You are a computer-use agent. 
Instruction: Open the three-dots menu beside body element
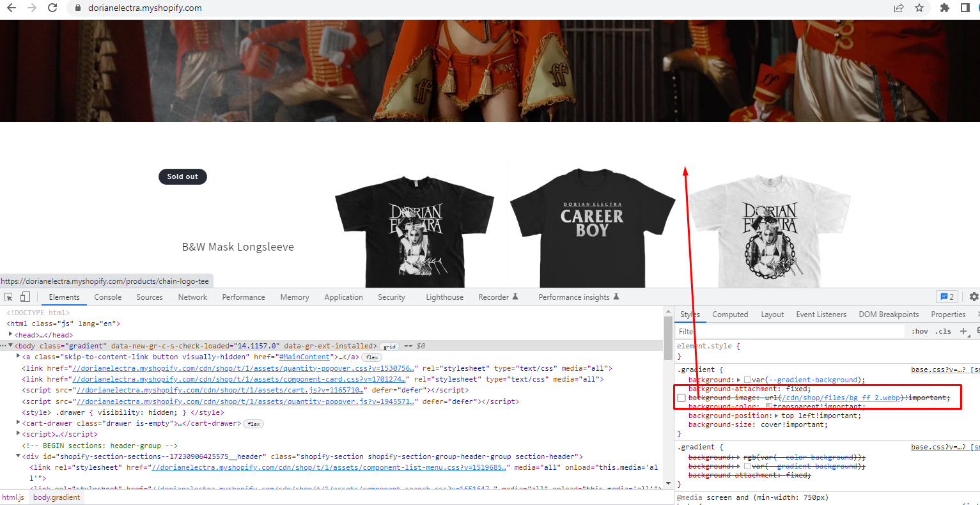click(x=4, y=346)
